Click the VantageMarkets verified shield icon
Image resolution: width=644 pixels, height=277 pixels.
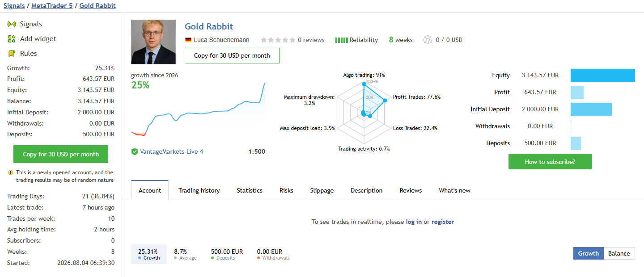click(134, 152)
